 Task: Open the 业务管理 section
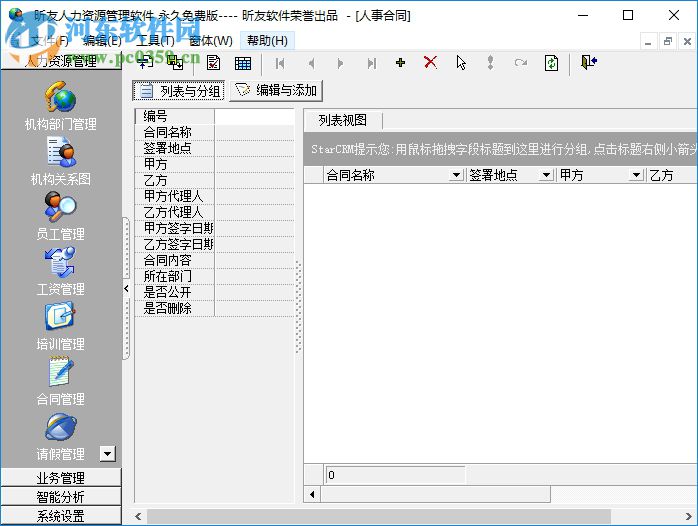[61, 478]
